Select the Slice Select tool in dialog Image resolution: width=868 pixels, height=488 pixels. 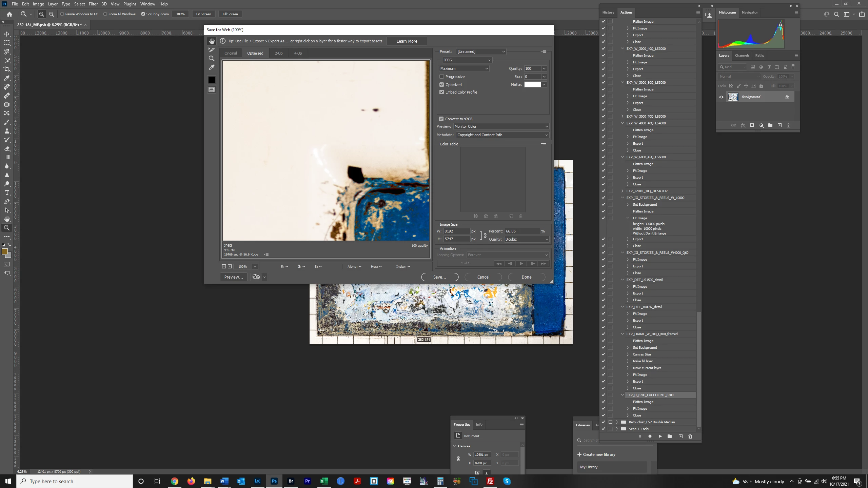(212, 50)
